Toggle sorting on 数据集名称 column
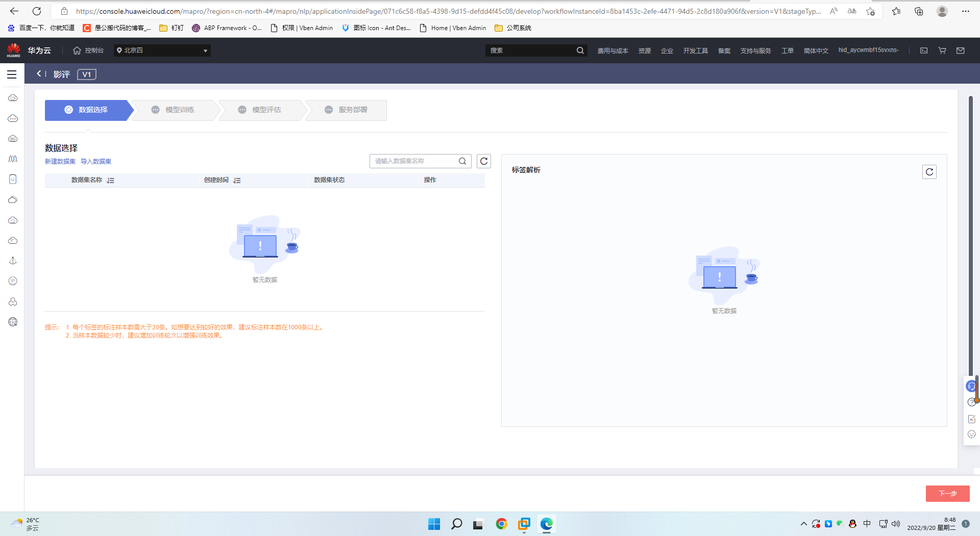The image size is (980, 536). click(x=111, y=180)
